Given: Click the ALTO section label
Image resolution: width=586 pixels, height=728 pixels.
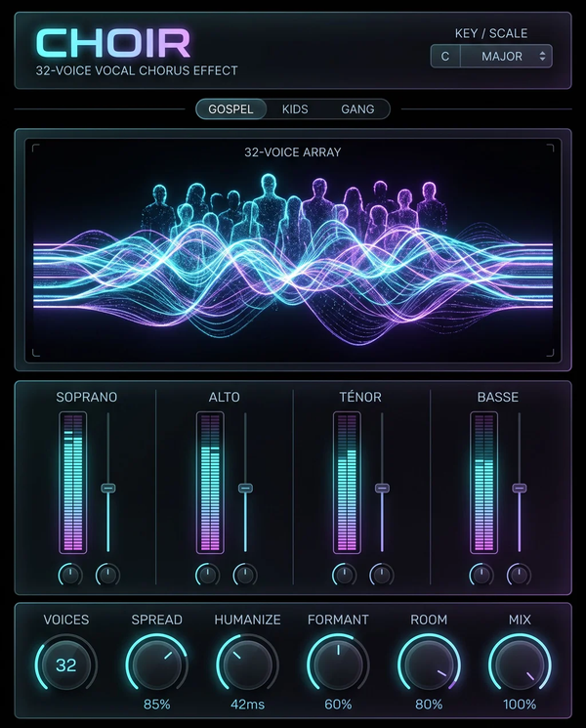Looking at the screenshot, I should tap(224, 397).
